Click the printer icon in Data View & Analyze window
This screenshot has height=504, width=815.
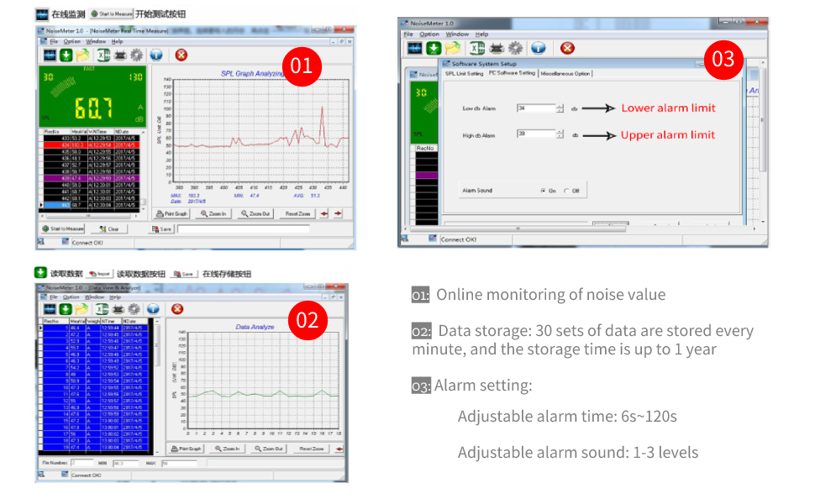pyautogui.click(x=118, y=309)
